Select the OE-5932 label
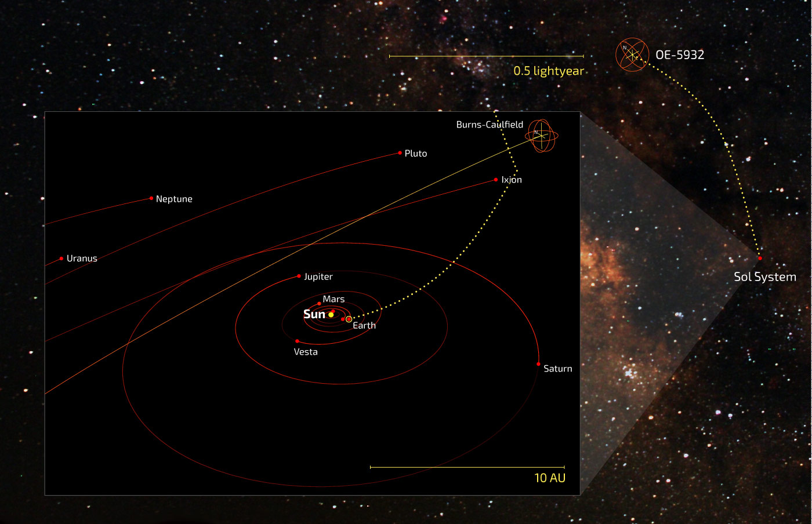The width and height of the screenshot is (812, 524). (x=680, y=55)
